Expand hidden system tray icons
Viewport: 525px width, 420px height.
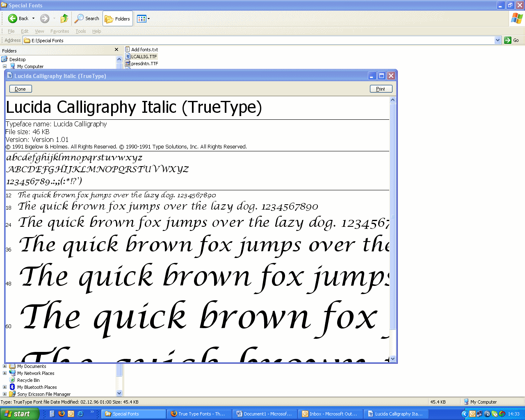coord(464,414)
